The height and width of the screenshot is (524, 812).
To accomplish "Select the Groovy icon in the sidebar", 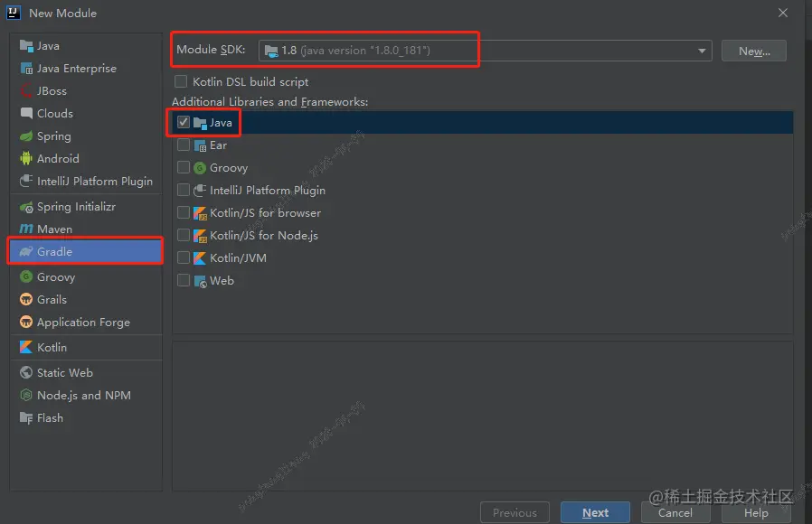I will tap(26, 276).
